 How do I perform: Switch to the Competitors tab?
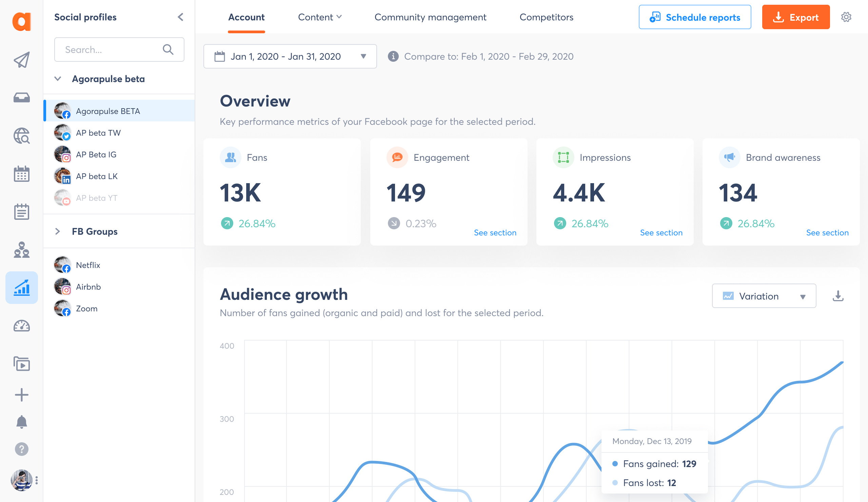[x=546, y=17]
